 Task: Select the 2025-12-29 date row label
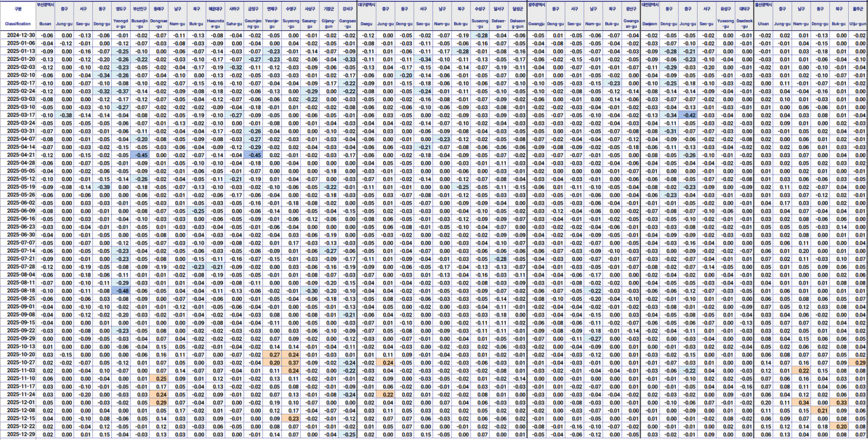21,434
